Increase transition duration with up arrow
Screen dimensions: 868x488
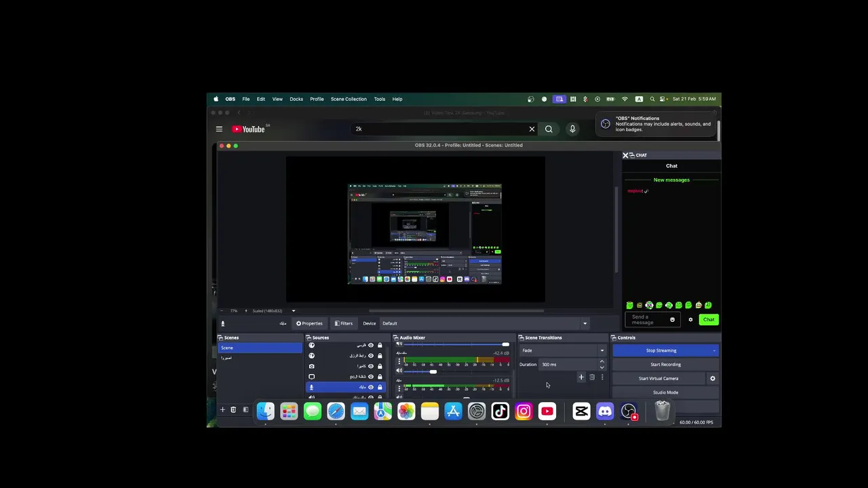click(602, 361)
